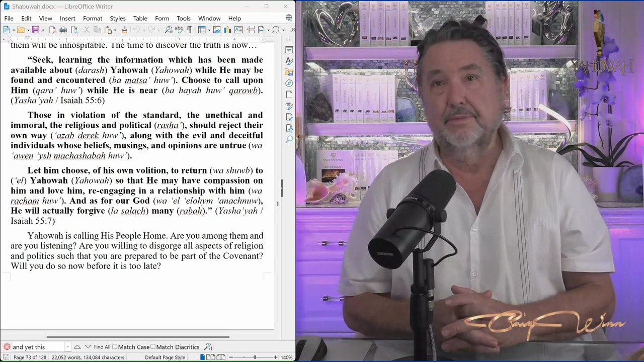Click the zoom in plus button
The image size is (644, 362).
click(x=275, y=357)
